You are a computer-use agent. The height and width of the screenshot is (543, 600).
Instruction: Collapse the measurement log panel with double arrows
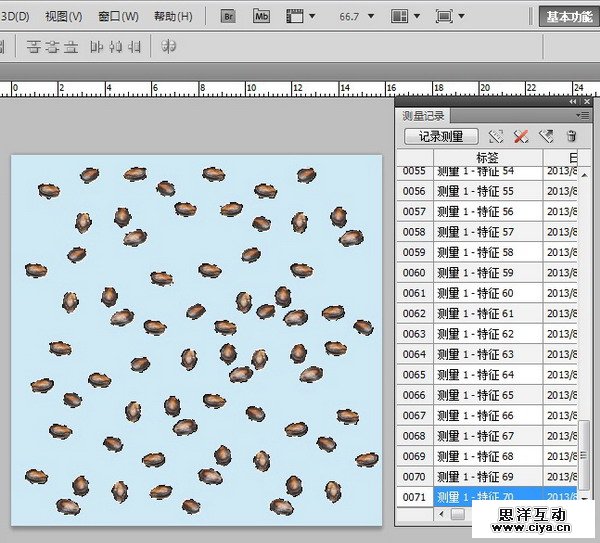573,102
